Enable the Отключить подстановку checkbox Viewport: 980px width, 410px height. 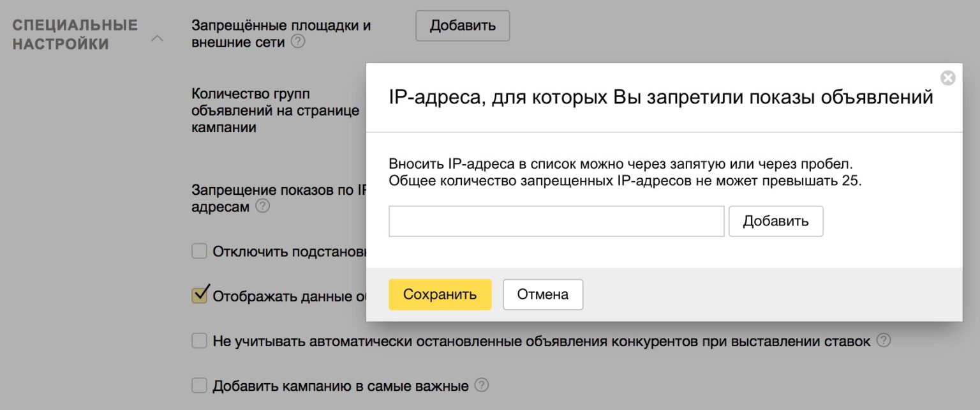(200, 251)
